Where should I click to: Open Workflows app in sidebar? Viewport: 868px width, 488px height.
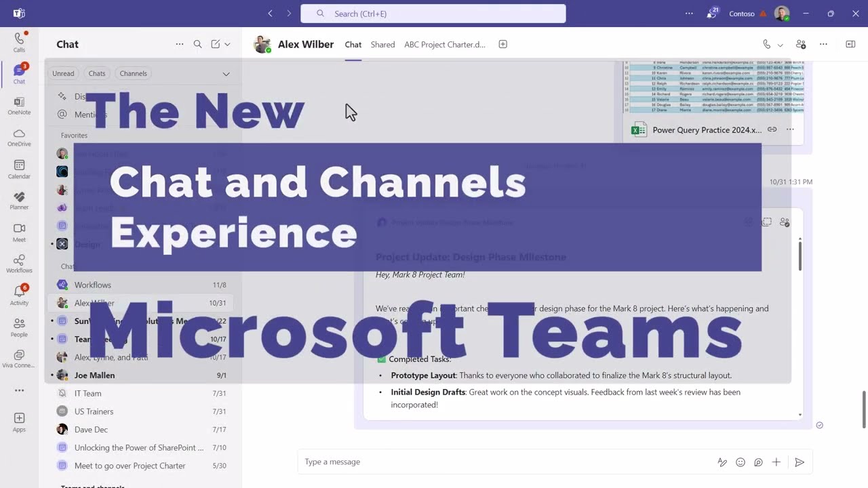tap(19, 264)
